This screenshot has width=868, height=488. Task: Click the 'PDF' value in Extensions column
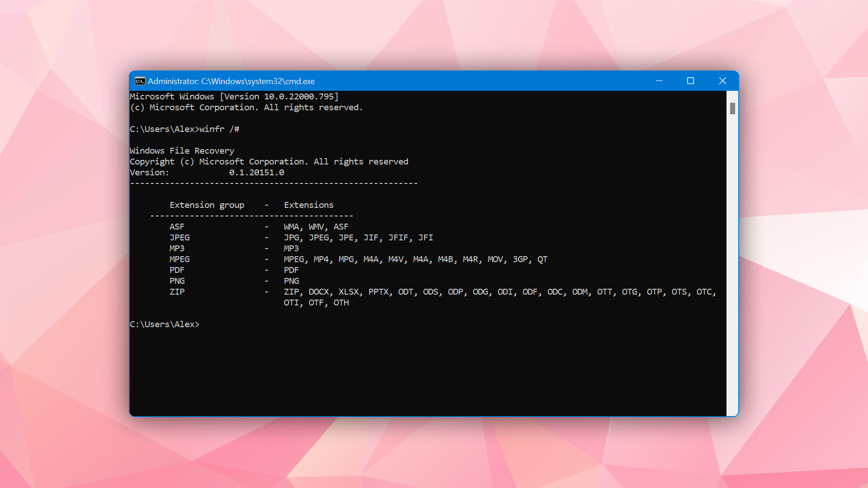click(x=291, y=270)
